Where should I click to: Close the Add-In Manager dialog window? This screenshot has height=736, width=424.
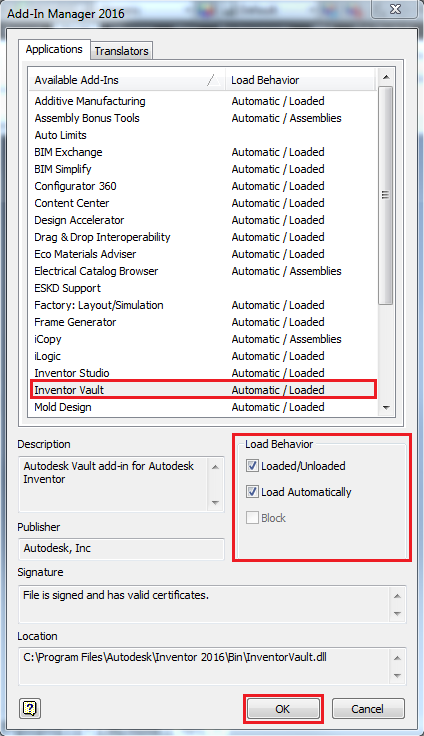(x=395, y=9)
